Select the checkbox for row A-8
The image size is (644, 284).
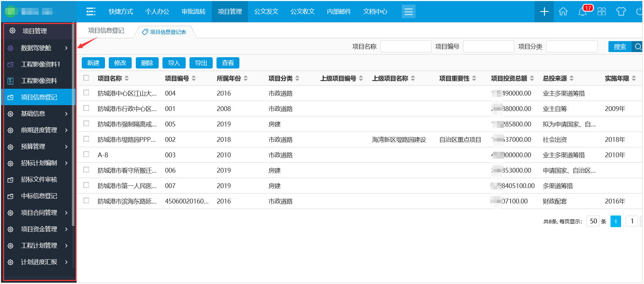click(x=86, y=155)
